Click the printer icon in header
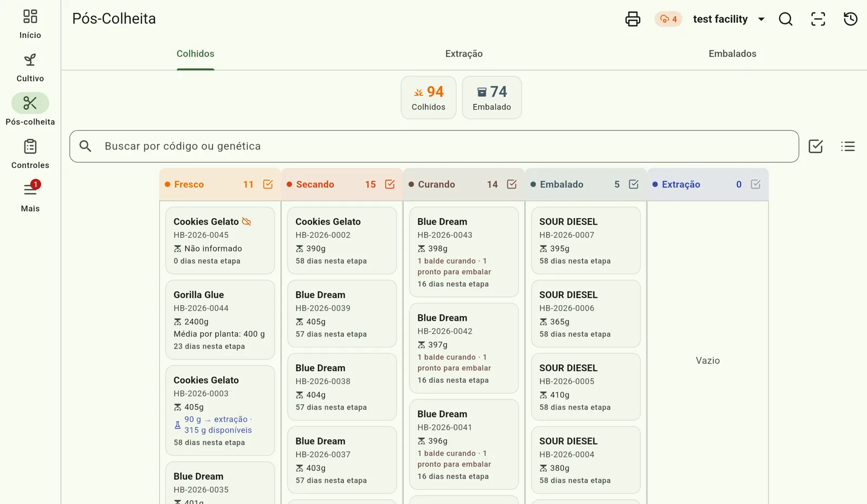This screenshot has height=504, width=867. tap(633, 19)
